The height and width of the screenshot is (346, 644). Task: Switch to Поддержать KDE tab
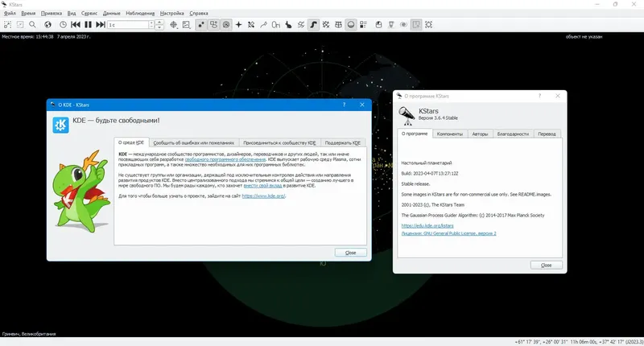click(343, 143)
